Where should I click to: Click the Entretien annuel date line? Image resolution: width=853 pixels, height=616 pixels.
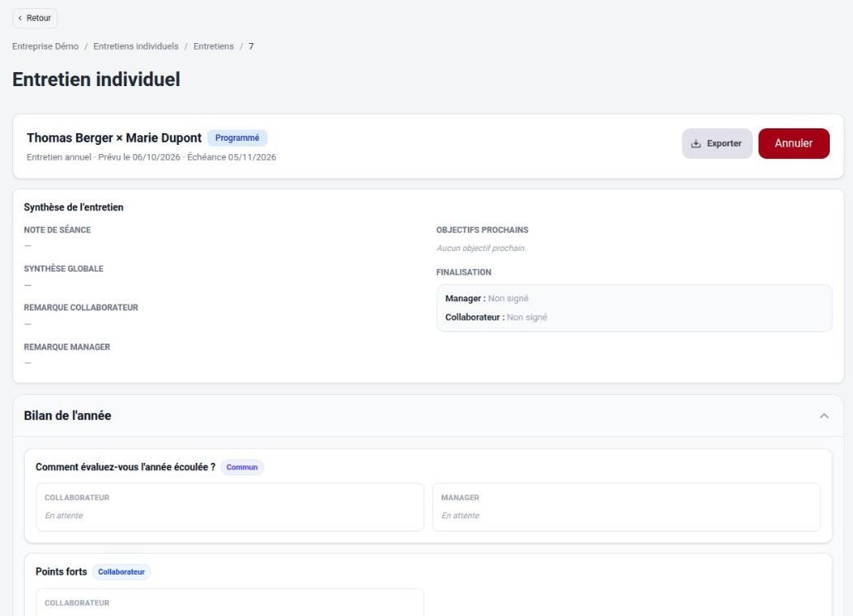coord(152,157)
